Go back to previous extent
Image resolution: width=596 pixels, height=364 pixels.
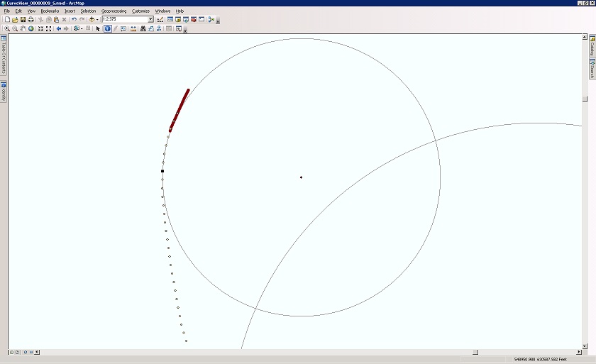click(58, 28)
